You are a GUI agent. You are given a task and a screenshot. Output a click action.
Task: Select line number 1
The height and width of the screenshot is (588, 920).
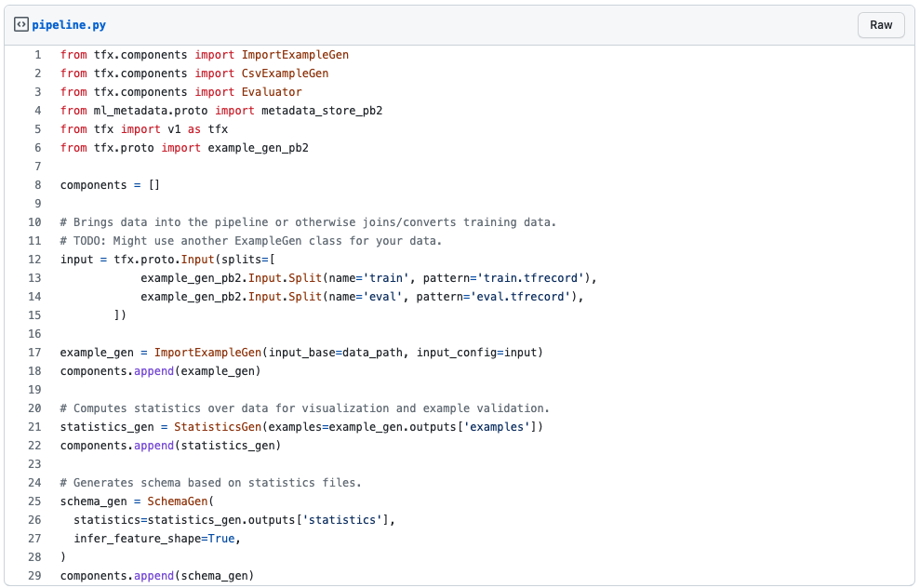[x=37, y=55]
